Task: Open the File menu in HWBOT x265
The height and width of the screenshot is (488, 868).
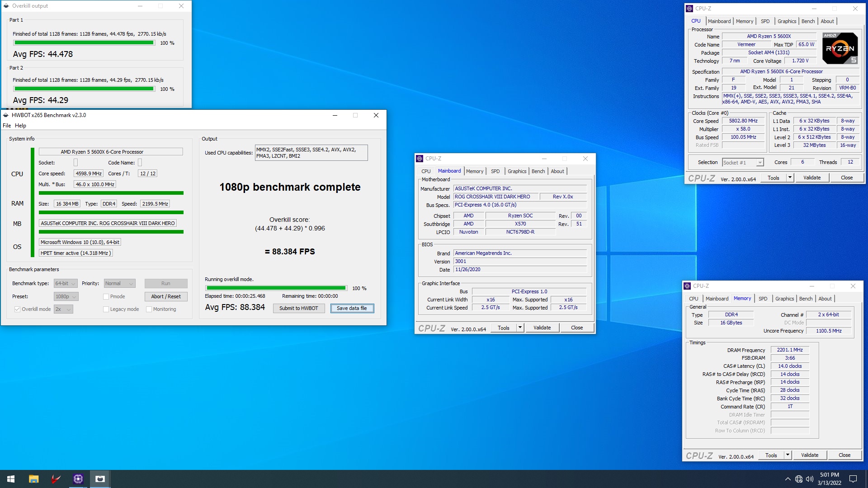Action: tap(7, 126)
